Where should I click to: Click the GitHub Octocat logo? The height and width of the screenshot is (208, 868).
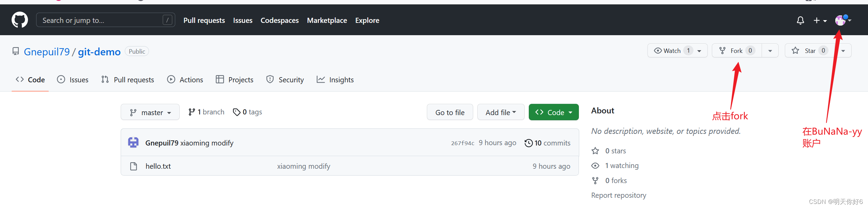(x=20, y=20)
